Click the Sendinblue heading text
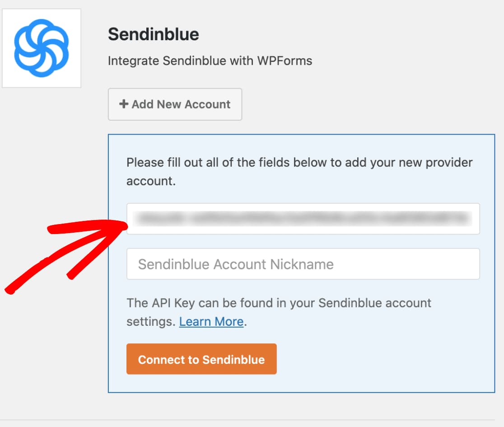Screen dimensions: 504x427 (x=153, y=34)
